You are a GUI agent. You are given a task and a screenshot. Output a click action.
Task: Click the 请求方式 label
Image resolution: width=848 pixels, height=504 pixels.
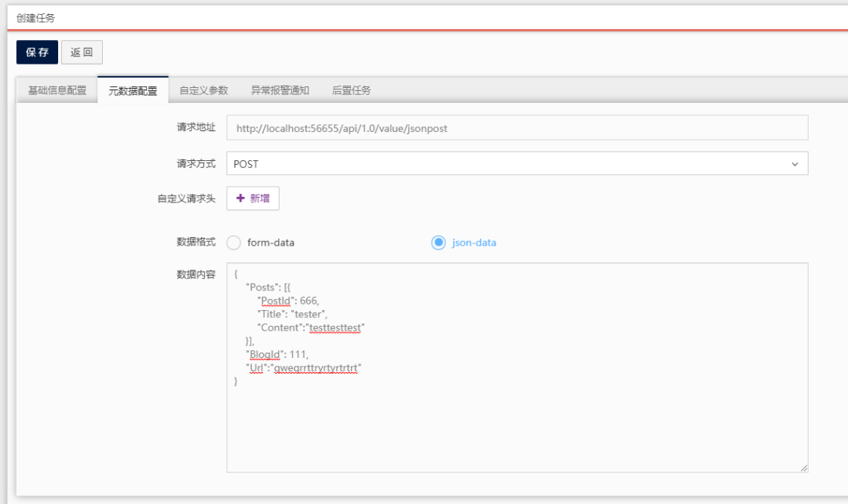196,163
